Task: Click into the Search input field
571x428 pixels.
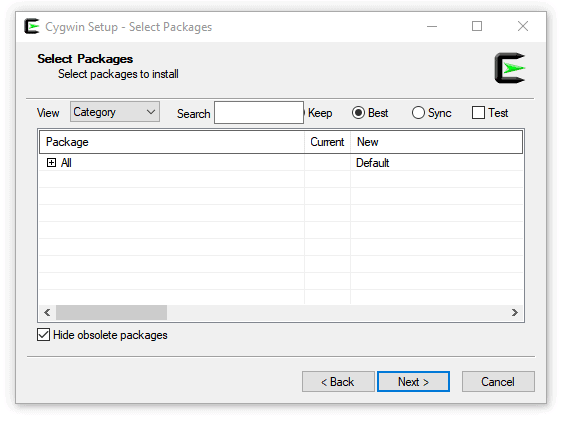Action: [259, 113]
